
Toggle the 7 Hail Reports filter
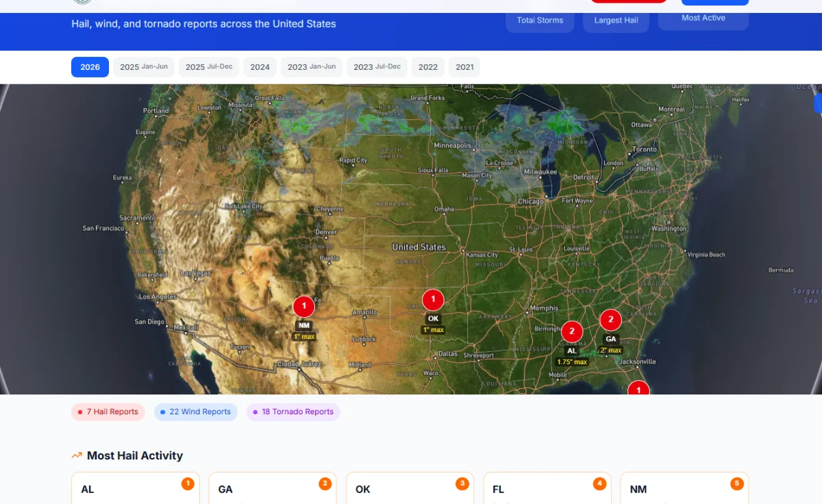coord(108,412)
